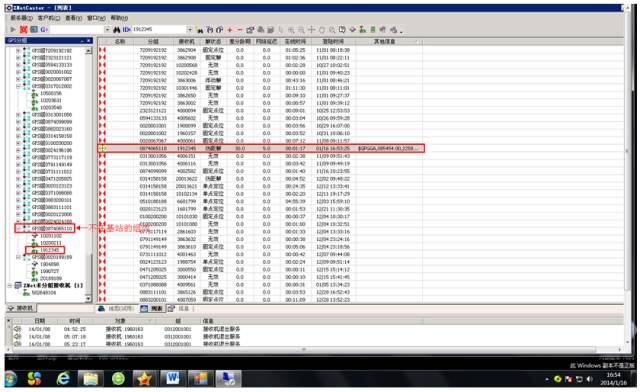Click the speaker volume icon in system tray

(589, 379)
